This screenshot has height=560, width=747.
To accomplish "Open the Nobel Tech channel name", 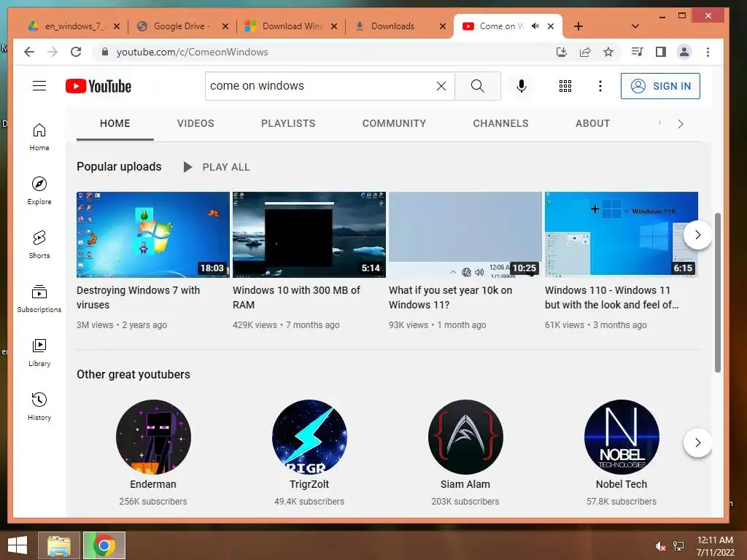I will click(x=622, y=484).
